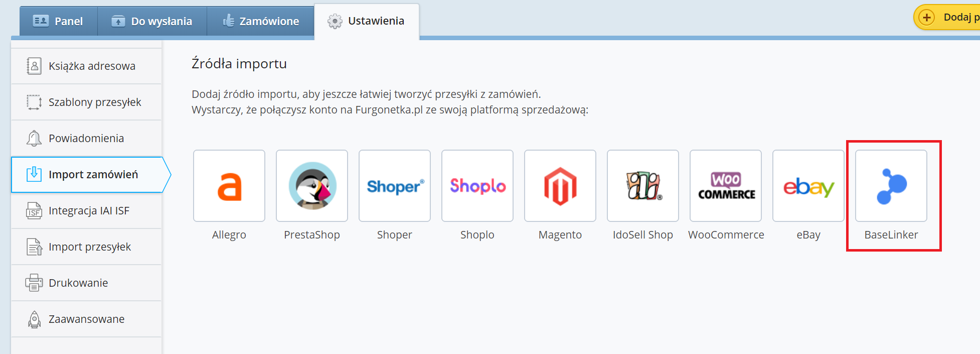Open Zaawansowane settings in the sidebar
Screen dimensions: 980x354
[87, 319]
